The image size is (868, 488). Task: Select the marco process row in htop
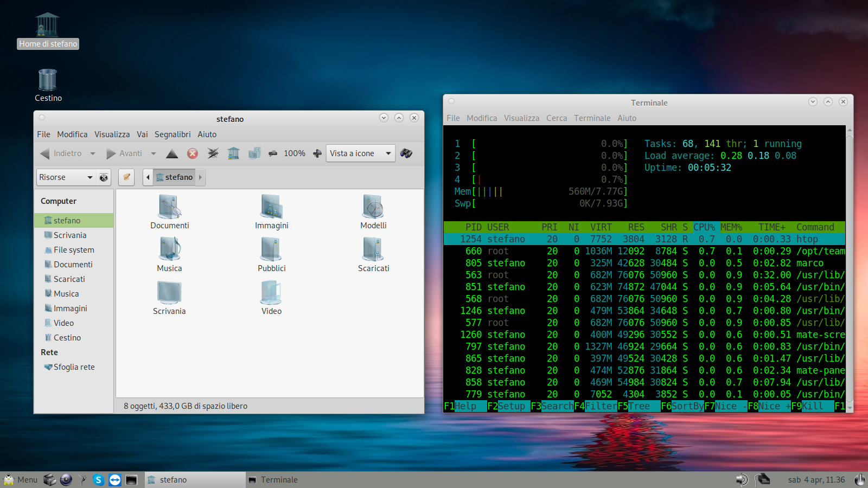pos(644,263)
